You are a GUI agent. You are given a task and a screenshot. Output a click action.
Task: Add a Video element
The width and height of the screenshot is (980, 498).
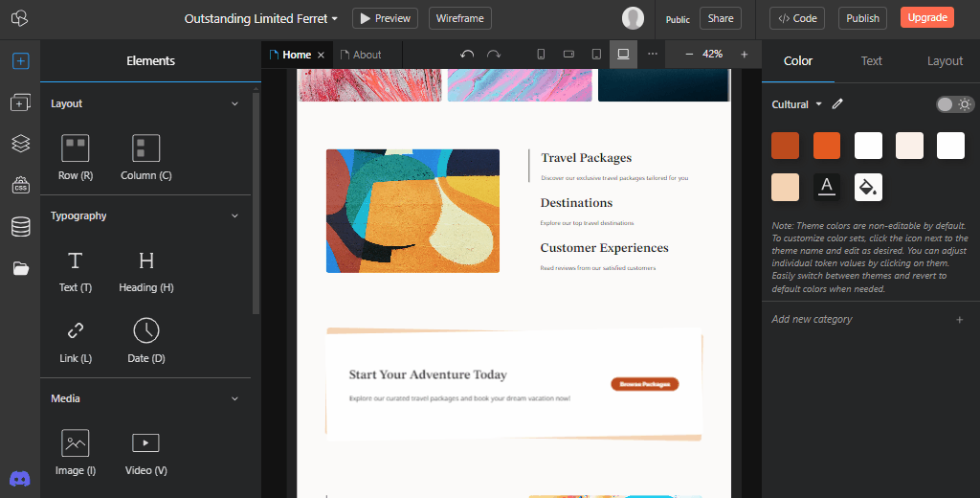point(145,452)
